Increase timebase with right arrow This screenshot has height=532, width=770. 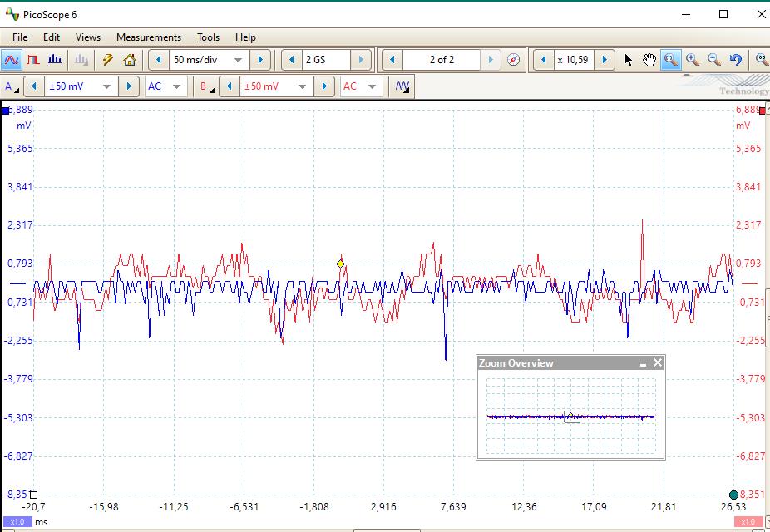click(260, 60)
